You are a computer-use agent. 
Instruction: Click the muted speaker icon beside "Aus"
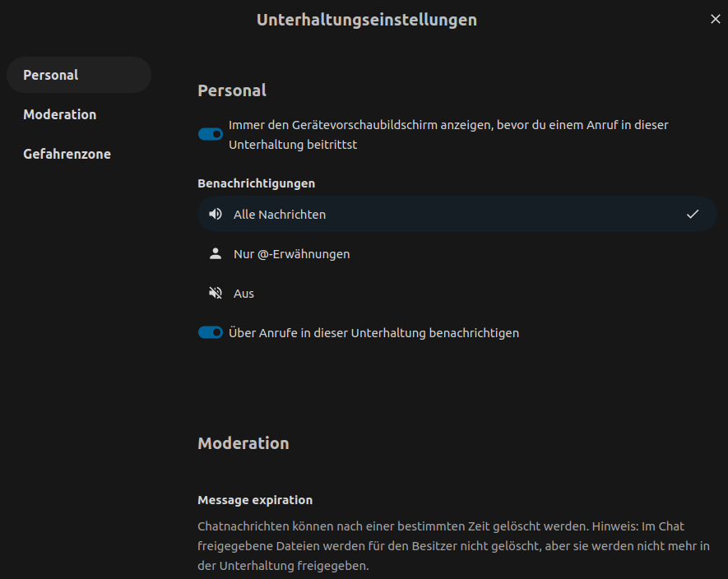point(215,293)
